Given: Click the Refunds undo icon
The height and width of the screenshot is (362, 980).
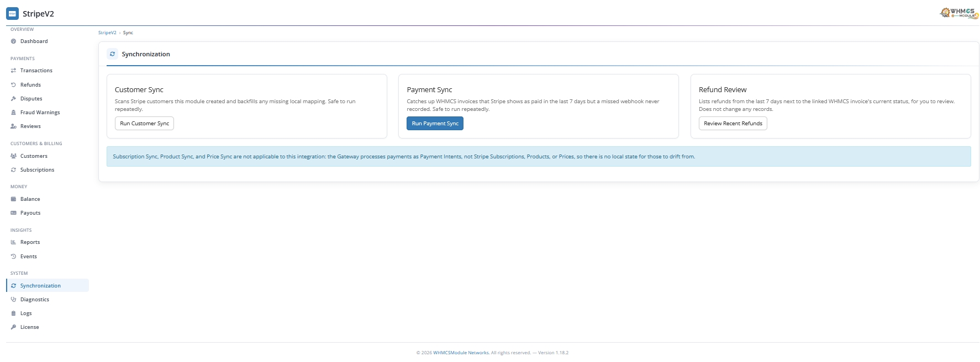Looking at the screenshot, I should (13, 85).
